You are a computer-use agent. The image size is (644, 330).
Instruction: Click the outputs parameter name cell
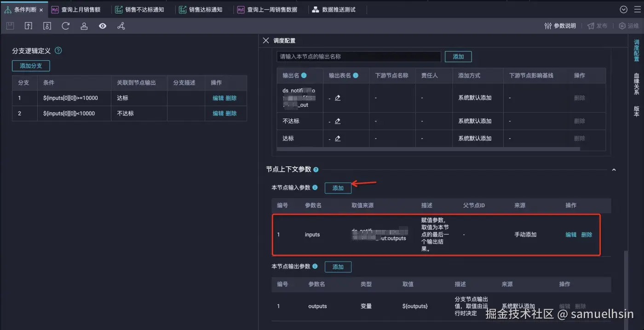(317, 306)
